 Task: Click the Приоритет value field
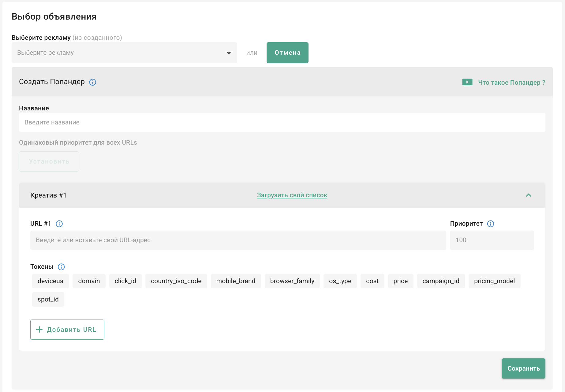pos(492,240)
